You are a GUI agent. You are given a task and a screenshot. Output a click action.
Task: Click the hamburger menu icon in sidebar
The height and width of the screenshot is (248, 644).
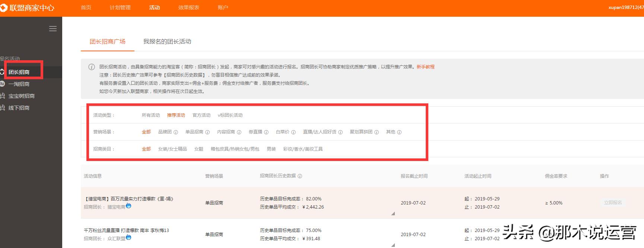pyautogui.click(x=53, y=29)
